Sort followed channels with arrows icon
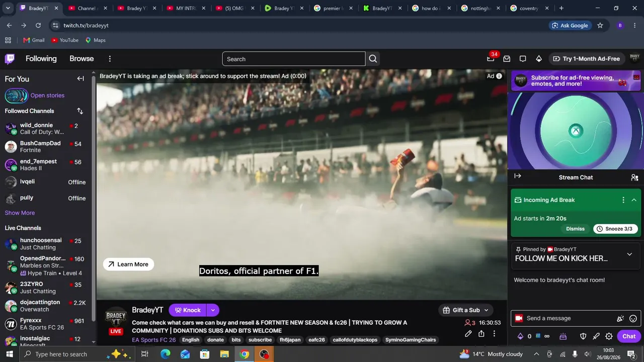 coord(80,111)
